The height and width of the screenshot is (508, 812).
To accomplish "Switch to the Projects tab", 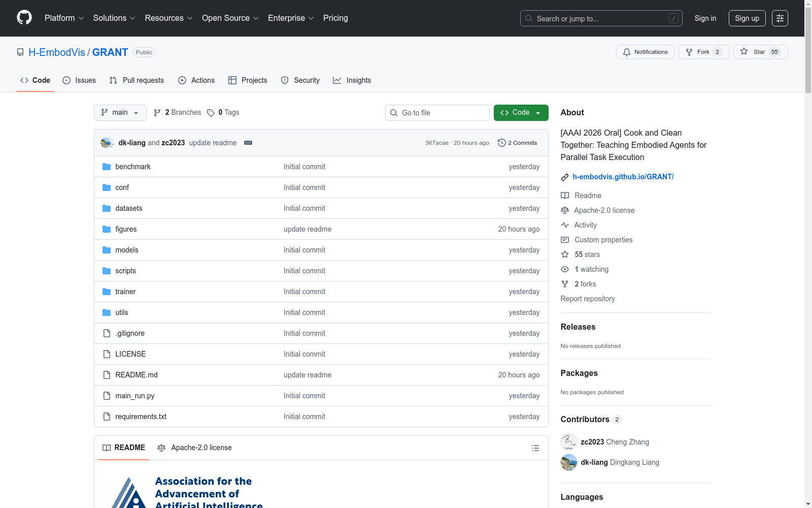I will pyautogui.click(x=248, y=80).
